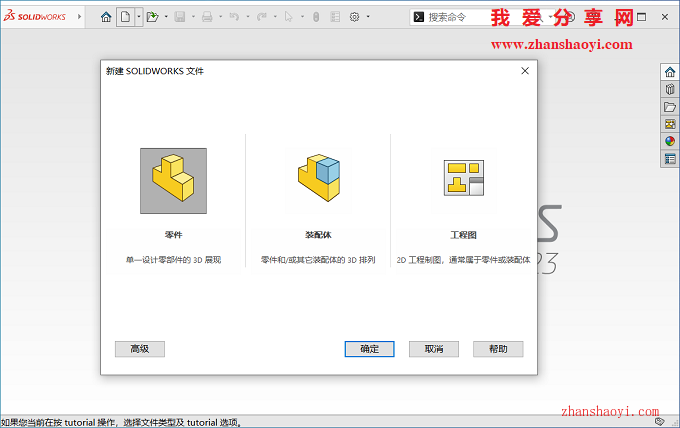This screenshot has width=680, height=428.
Task: Click the 零件 label text
Action: click(173, 235)
